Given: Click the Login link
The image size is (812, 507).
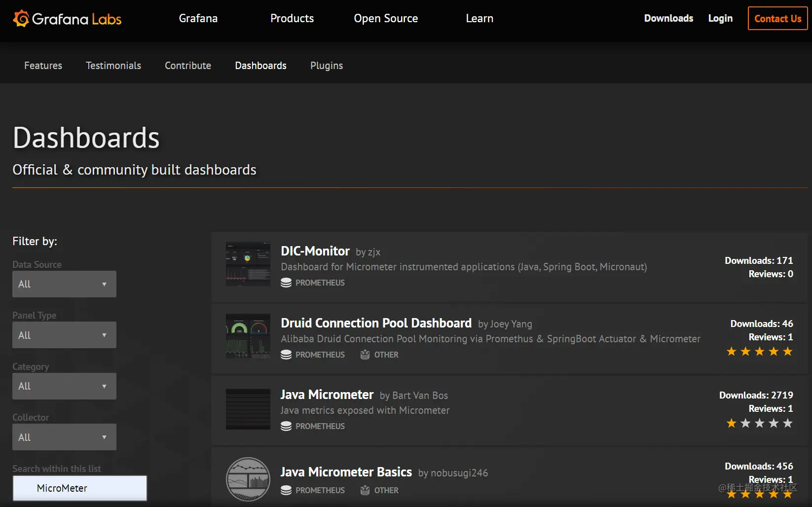Looking at the screenshot, I should (720, 18).
